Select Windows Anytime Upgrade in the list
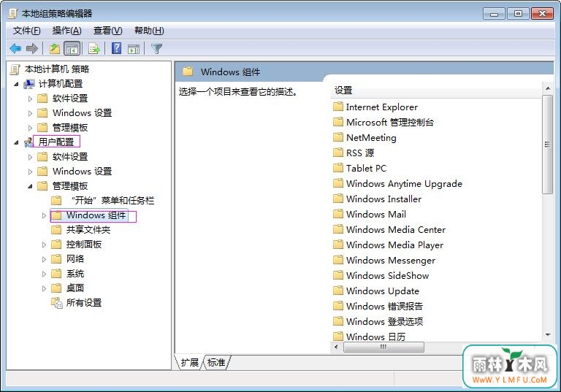Image resolution: width=561 pixels, height=392 pixels. (x=404, y=183)
